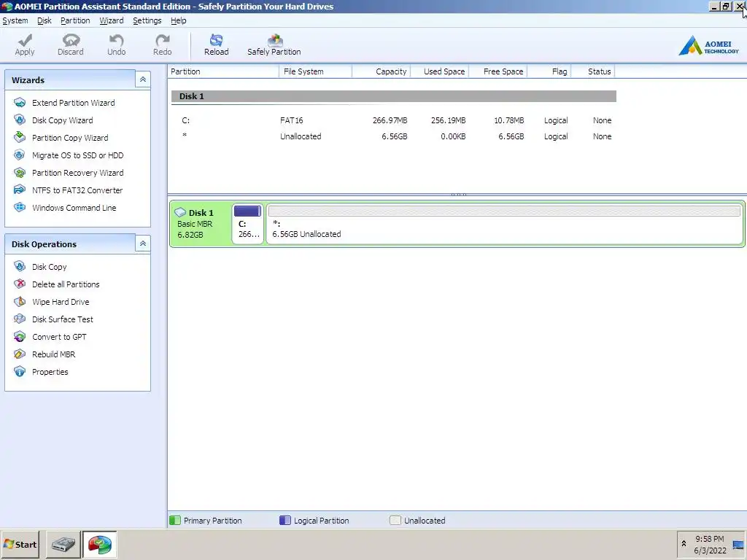Open Windows Command Line icon
Image resolution: width=747 pixels, height=560 pixels.
(x=20, y=207)
